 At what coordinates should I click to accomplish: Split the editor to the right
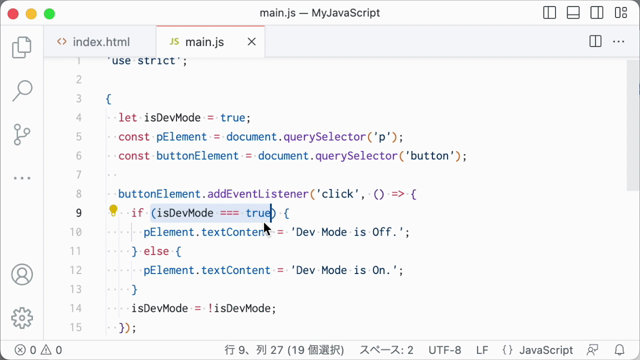pyautogui.click(x=595, y=41)
